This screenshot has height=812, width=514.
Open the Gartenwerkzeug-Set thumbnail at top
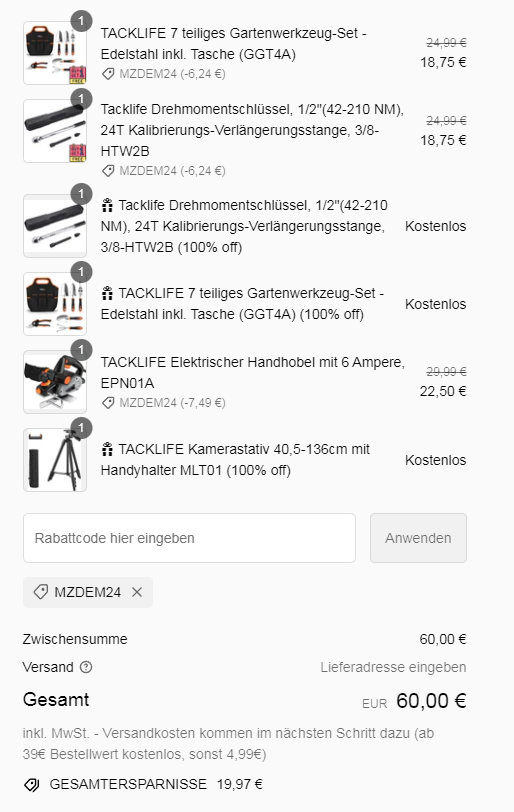[55, 53]
